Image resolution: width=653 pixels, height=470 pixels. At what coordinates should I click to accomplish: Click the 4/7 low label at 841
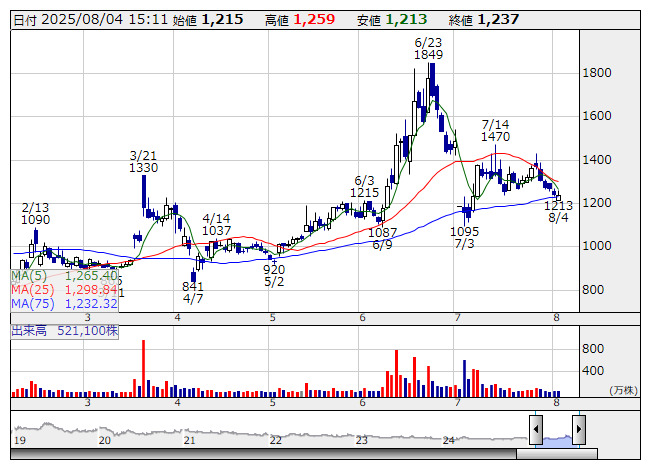click(193, 292)
